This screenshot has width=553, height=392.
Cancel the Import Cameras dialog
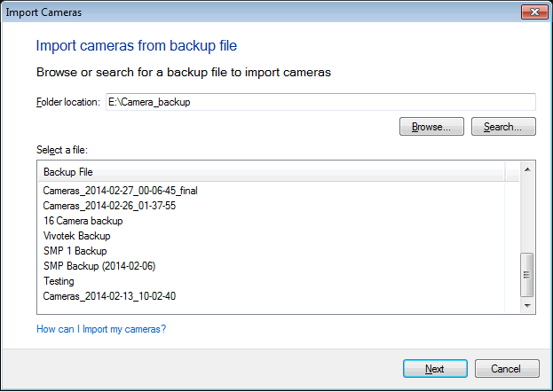pos(507,369)
